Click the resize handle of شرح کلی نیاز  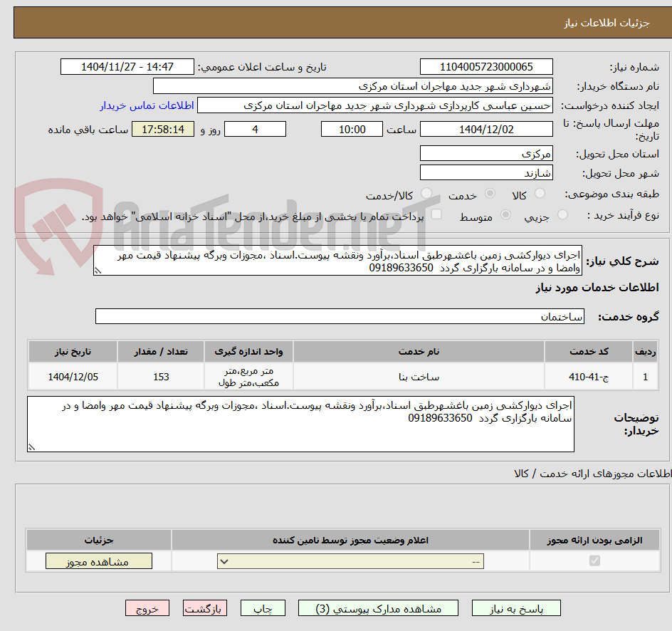[x=98, y=271]
